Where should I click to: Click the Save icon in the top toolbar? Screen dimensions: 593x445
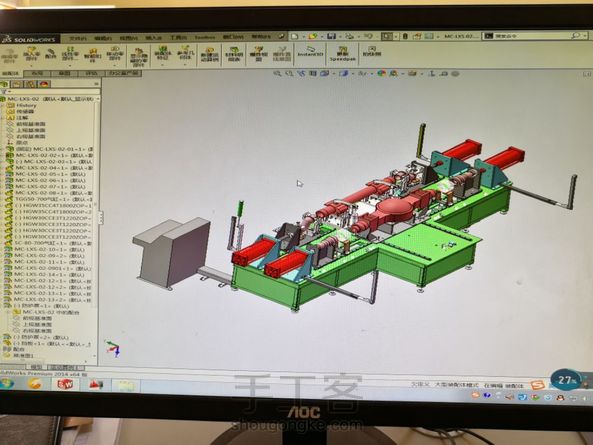tap(331, 36)
